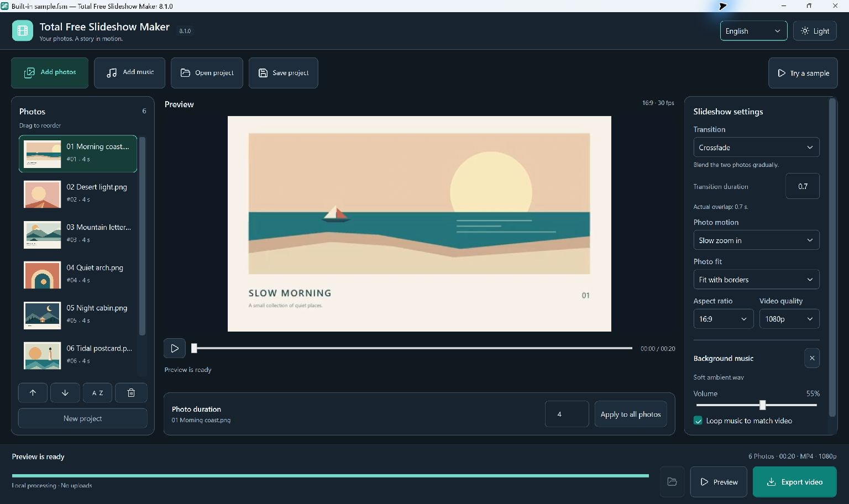Click the Total Free Slideshow Maker logo icon
The image size is (849, 504).
pyautogui.click(x=23, y=30)
